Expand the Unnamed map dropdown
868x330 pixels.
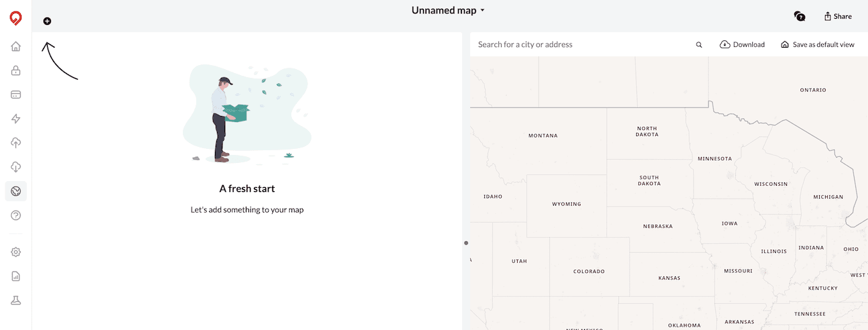pos(448,11)
